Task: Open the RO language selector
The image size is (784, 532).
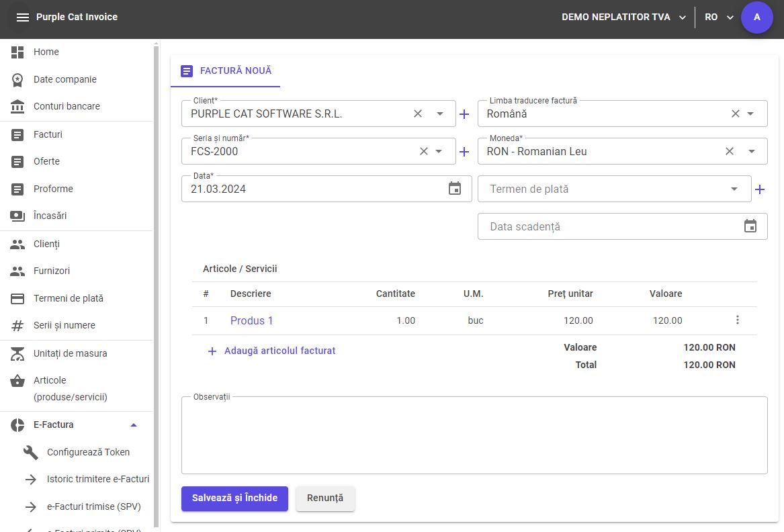Action: pyautogui.click(x=719, y=17)
